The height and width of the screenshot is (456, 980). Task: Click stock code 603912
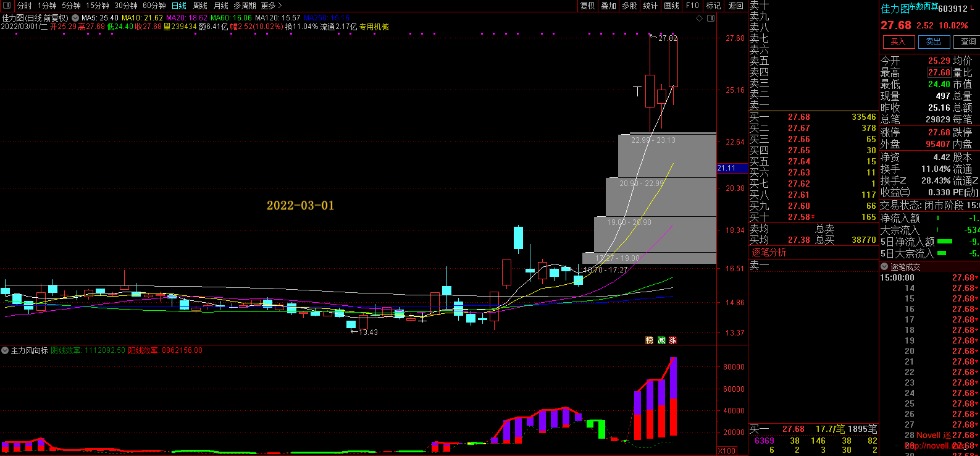coord(953,9)
